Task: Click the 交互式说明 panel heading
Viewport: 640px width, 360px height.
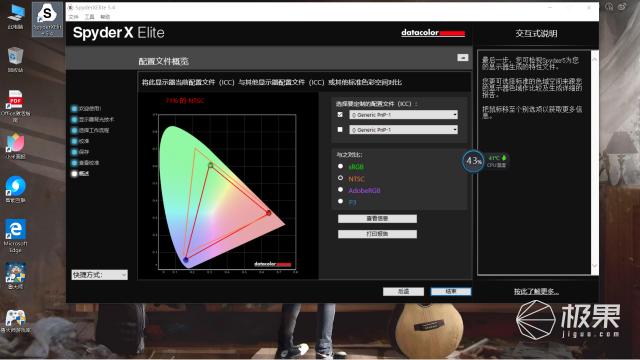Action: 536,33
